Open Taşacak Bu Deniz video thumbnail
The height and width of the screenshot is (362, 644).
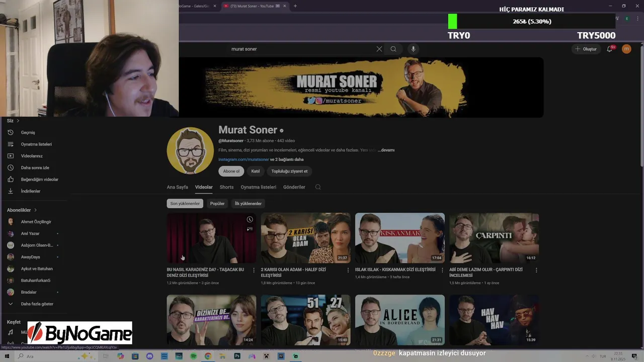[211, 238]
